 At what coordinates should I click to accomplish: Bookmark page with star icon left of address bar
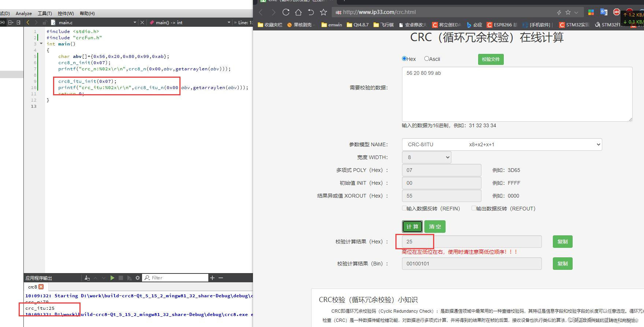(x=323, y=12)
